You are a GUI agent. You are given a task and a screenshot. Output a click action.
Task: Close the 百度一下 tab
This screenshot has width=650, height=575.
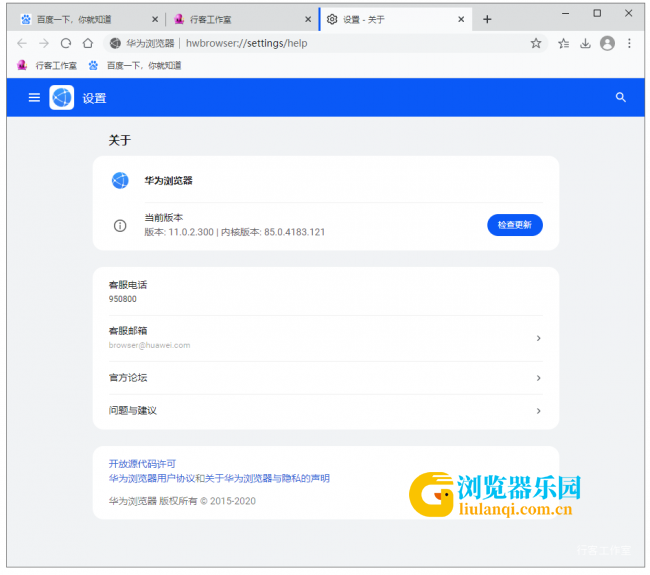[x=155, y=19]
